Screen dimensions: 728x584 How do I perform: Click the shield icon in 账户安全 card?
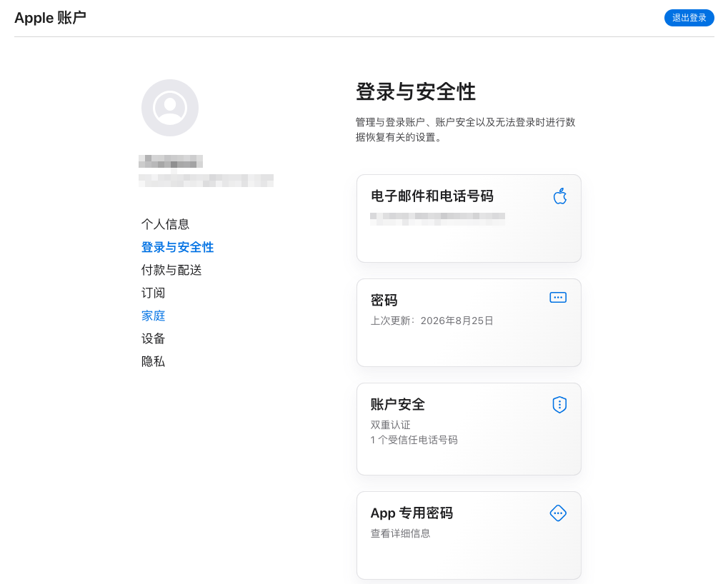pyautogui.click(x=559, y=405)
